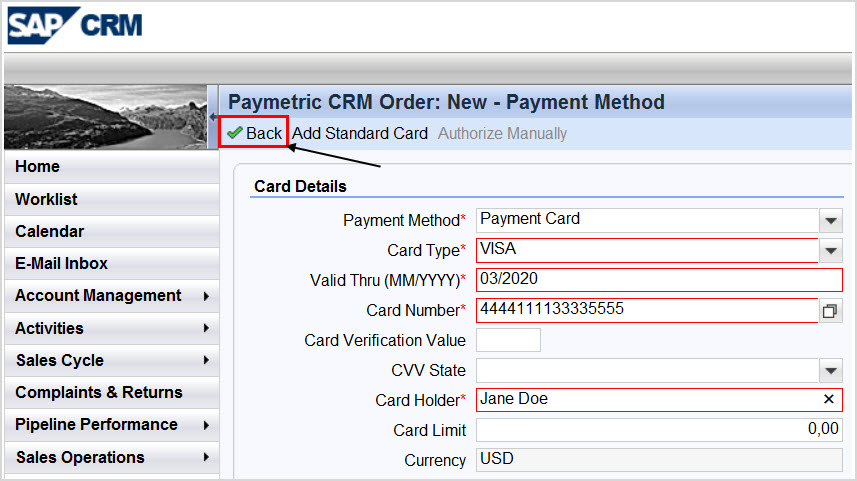Clear the Card Holder field with X
Viewport: 857px width, 481px height.
coord(829,400)
